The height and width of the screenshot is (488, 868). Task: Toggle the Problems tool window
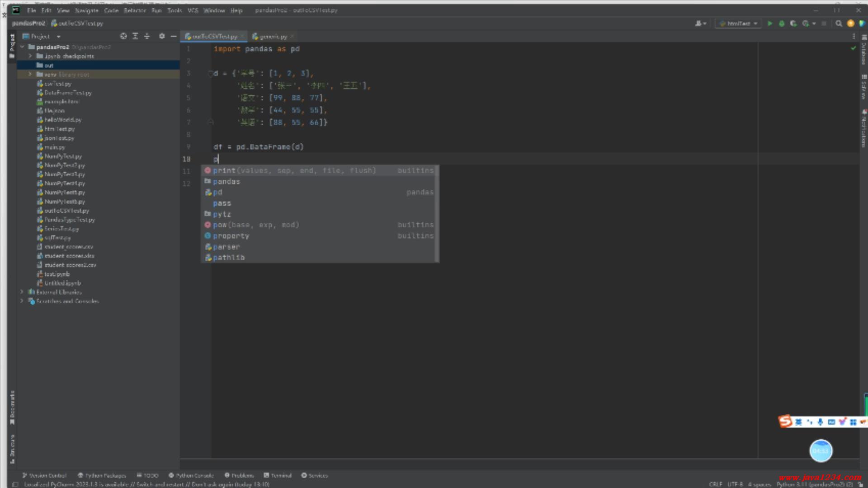(239, 475)
